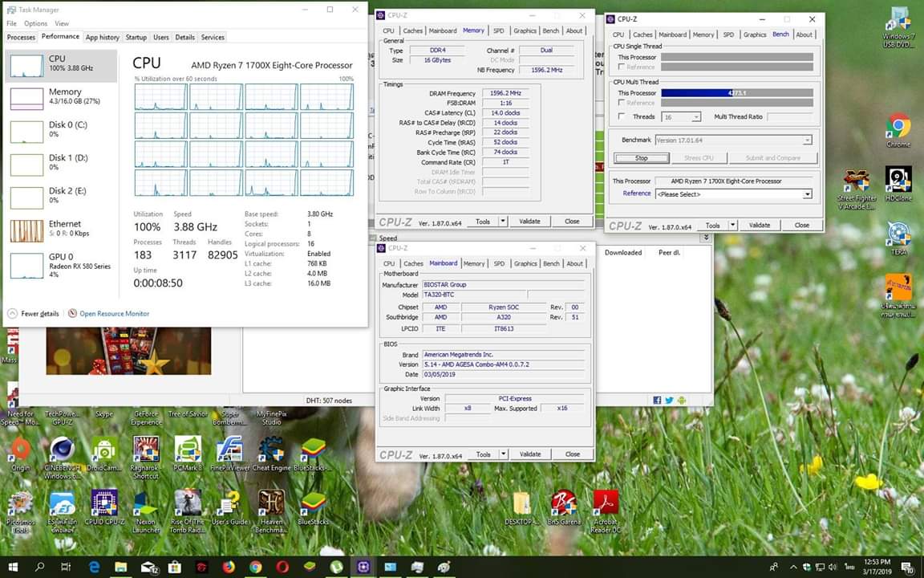This screenshot has width=924, height=578.
Task: Click the Twitter icon in the torrent status bar
Action: 670,401
